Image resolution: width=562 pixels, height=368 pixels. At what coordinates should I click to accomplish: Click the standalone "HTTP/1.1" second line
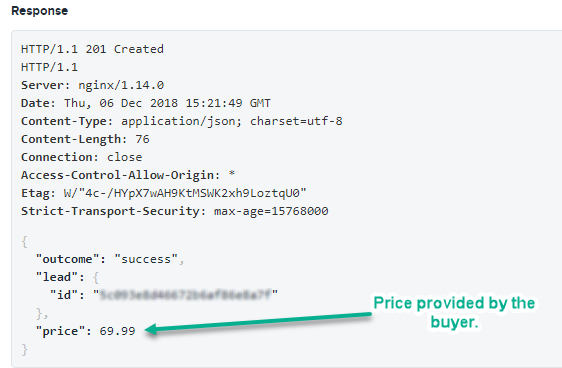[49, 67]
